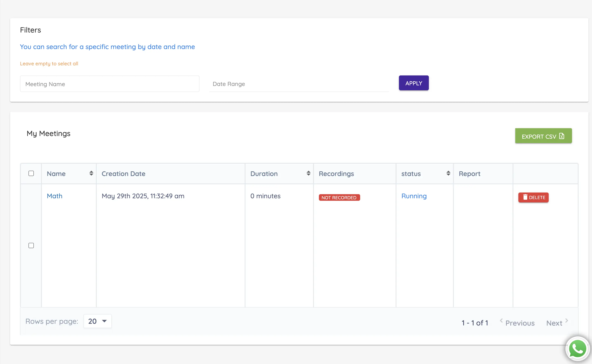Click the Name column sort arrows
This screenshot has width=592, height=364.
pyautogui.click(x=91, y=173)
